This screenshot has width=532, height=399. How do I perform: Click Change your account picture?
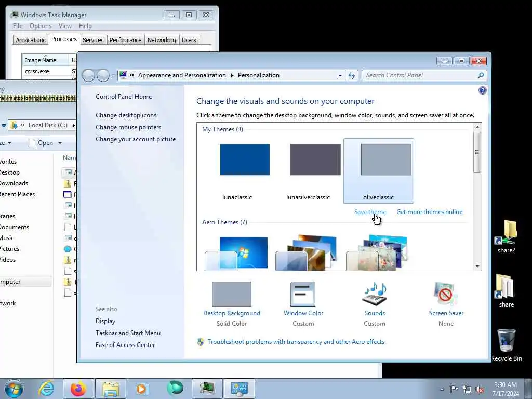click(x=136, y=139)
